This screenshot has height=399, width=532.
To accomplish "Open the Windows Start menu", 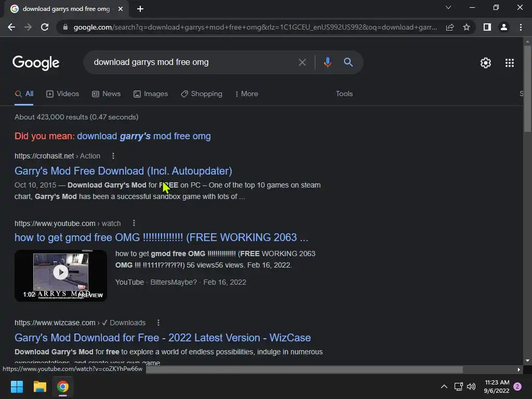I will point(17,387).
